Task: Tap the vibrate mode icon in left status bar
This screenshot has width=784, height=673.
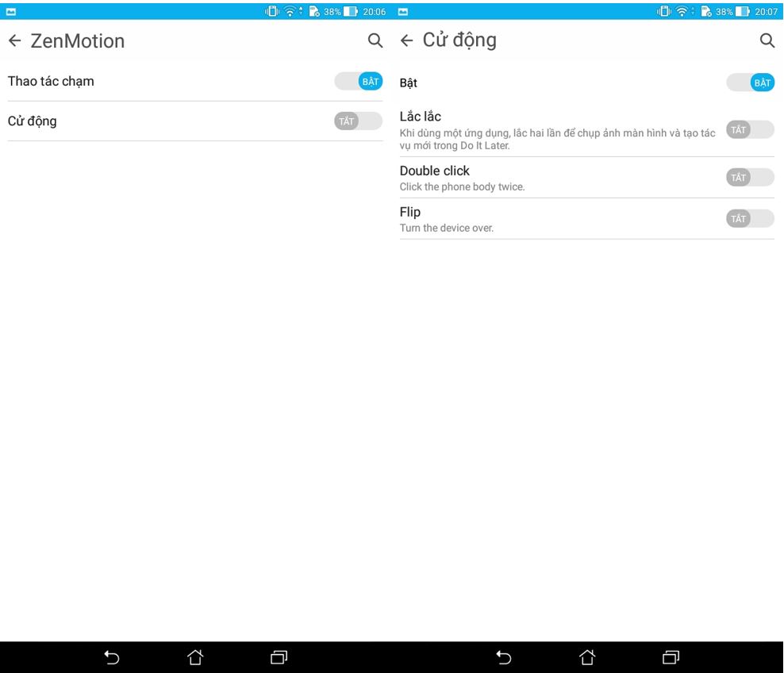Action: click(x=272, y=11)
